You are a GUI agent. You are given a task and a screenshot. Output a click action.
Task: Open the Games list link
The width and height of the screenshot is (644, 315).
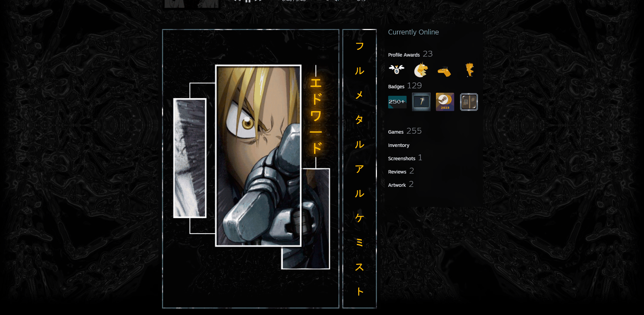(396, 132)
